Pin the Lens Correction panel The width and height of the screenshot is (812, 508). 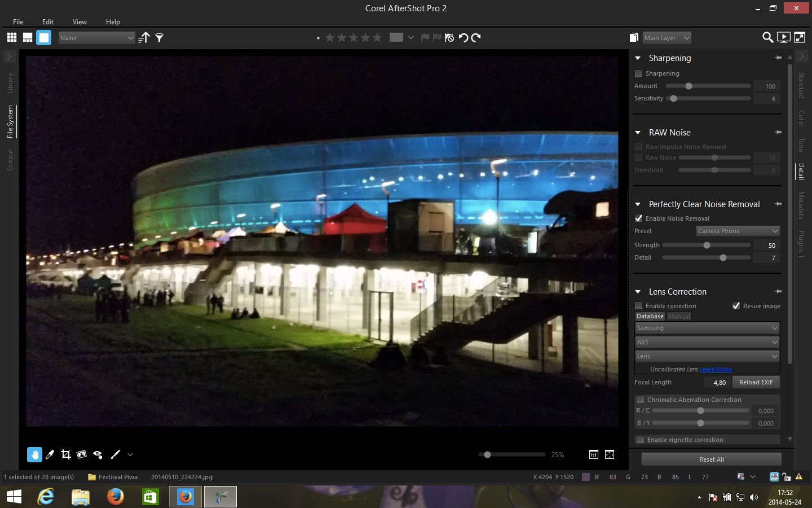pos(778,291)
